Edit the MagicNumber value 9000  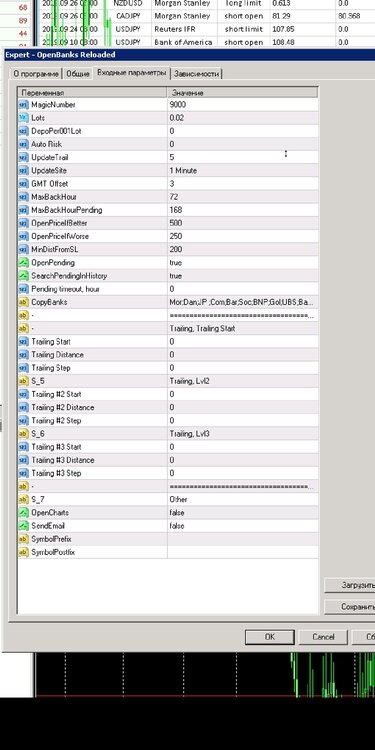[243, 105]
